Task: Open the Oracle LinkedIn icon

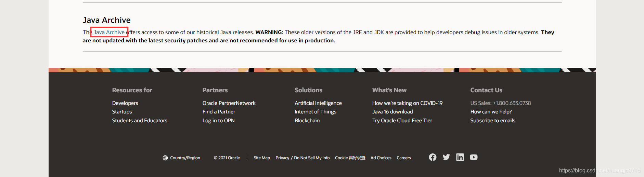Action: tap(460, 157)
